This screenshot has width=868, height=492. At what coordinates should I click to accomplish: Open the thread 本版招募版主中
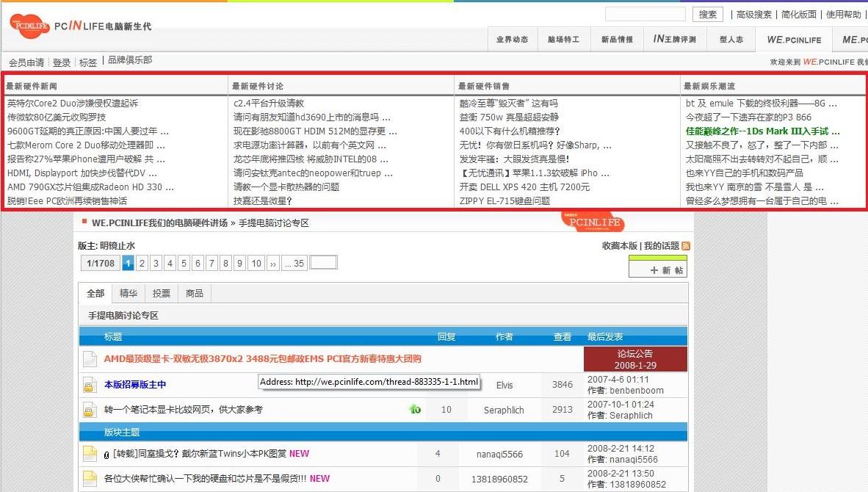(135, 384)
